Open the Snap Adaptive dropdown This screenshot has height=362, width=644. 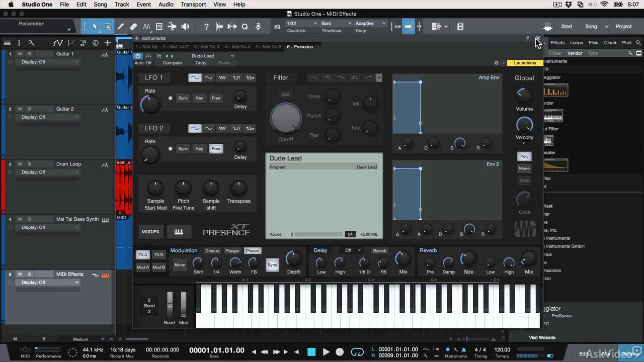tap(370, 24)
